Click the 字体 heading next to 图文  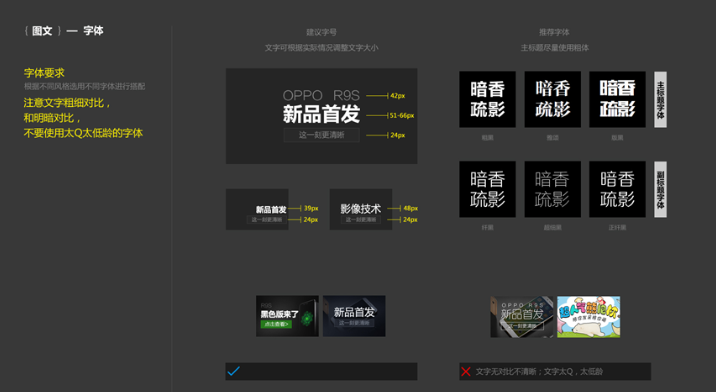(93, 31)
